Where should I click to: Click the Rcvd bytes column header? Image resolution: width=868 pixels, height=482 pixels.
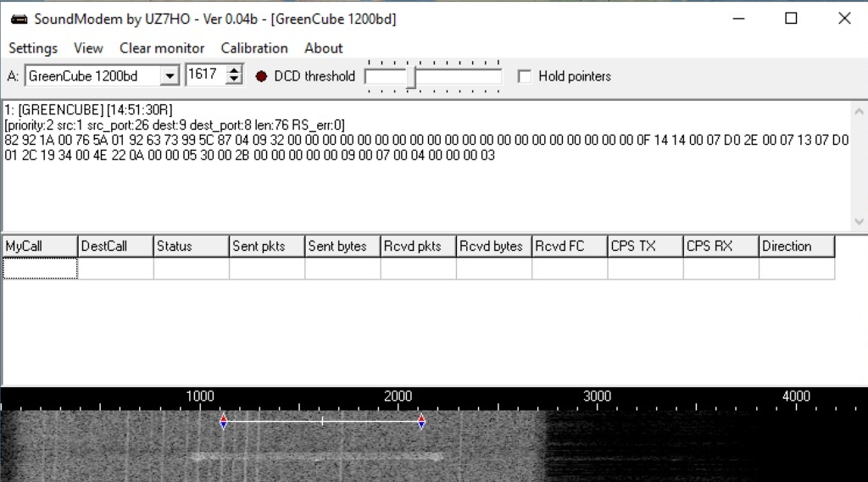pyautogui.click(x=494, y=247)
